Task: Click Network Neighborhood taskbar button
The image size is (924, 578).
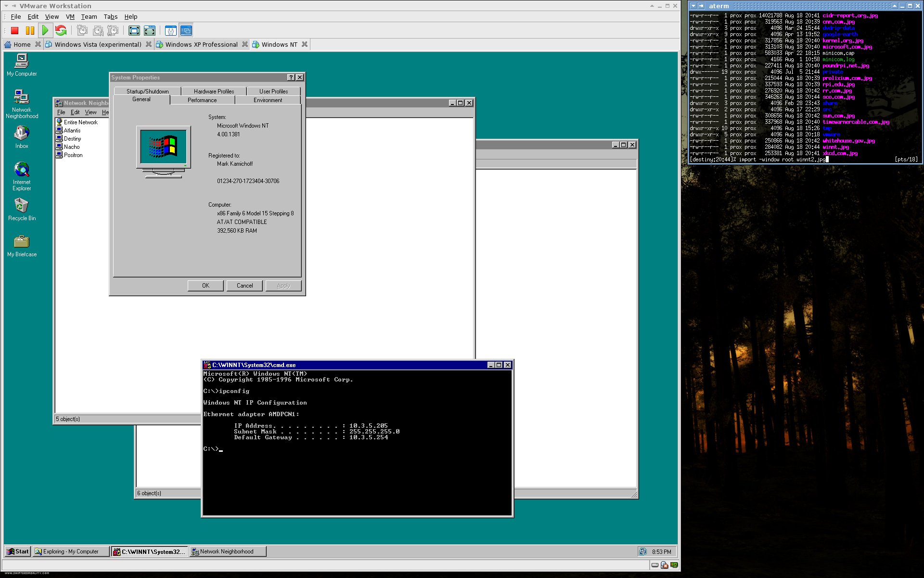Action: point(228,552)
